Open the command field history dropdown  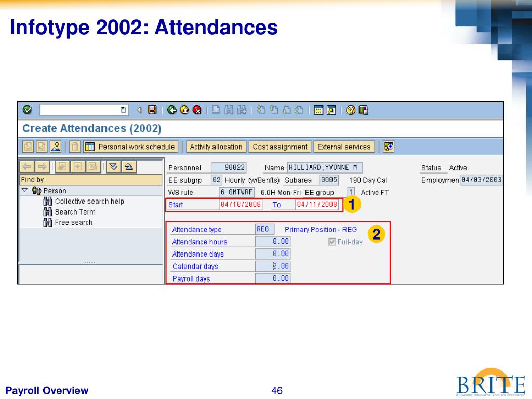click(124, 110)
